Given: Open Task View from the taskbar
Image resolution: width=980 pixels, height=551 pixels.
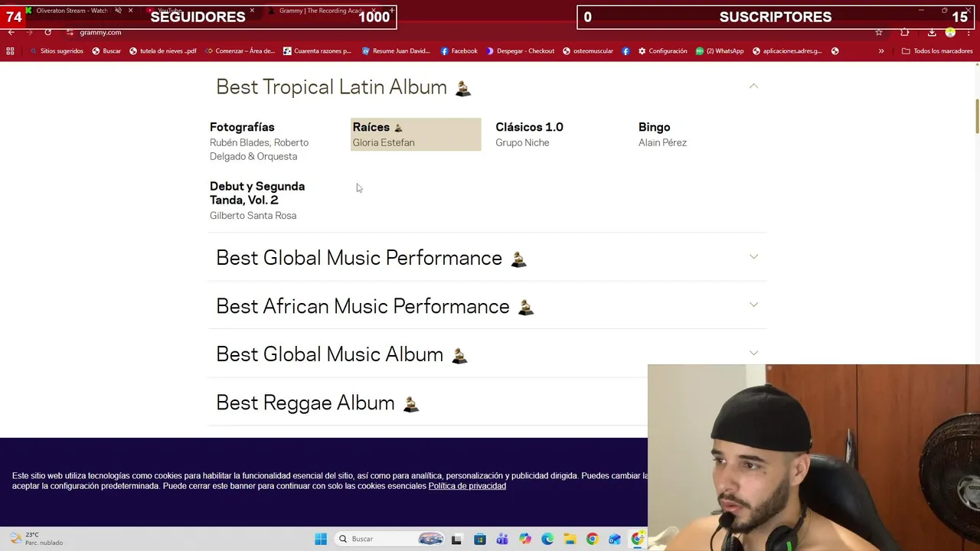Looking at the screenshot, I should tap(456, 539).
